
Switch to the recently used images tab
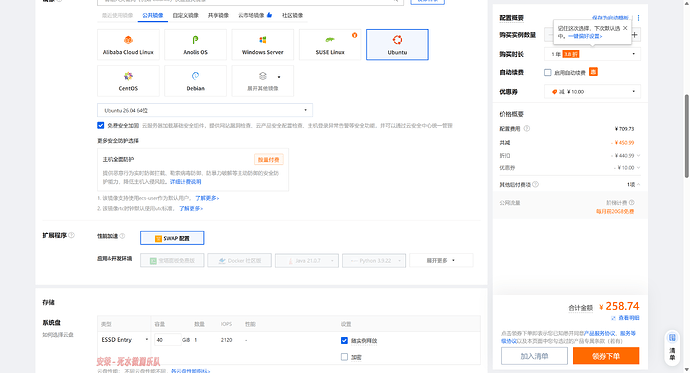pos(117,15)
